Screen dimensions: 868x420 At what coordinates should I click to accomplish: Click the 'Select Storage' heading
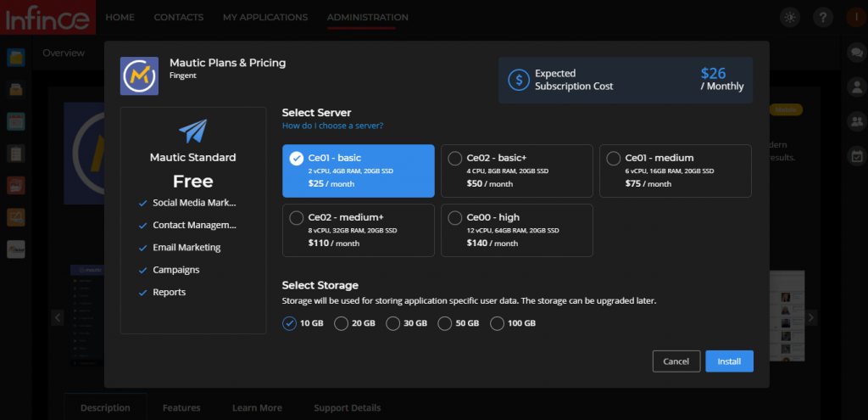click(x=320, y=285)
